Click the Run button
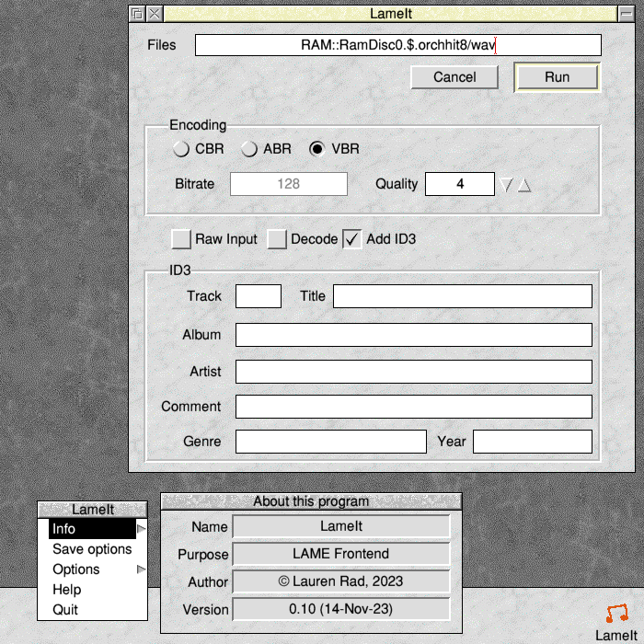 click(x=558, y=77)
